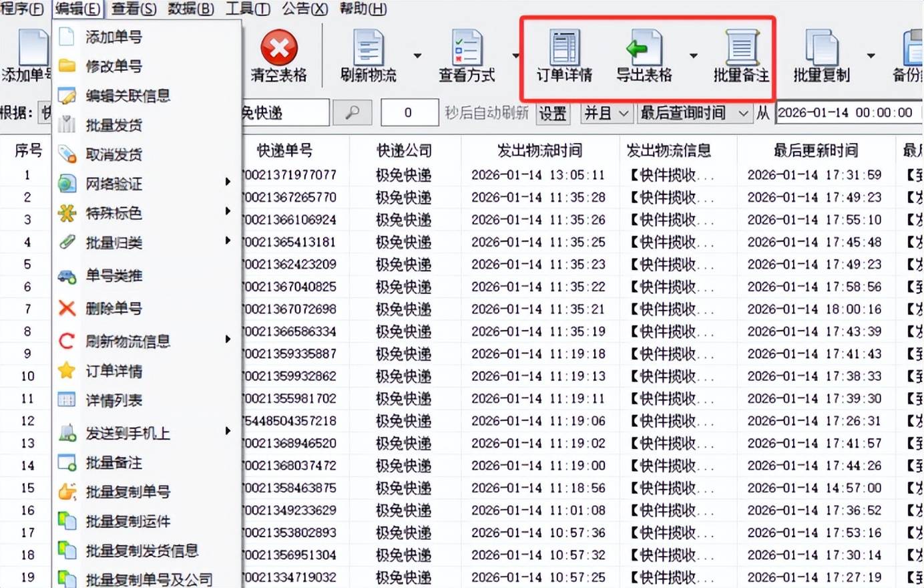The height and width of the screenshot is (588, 924).
Task: Expand the 导出表格 dropdown arrow
Action: click(x=693, y=55)
